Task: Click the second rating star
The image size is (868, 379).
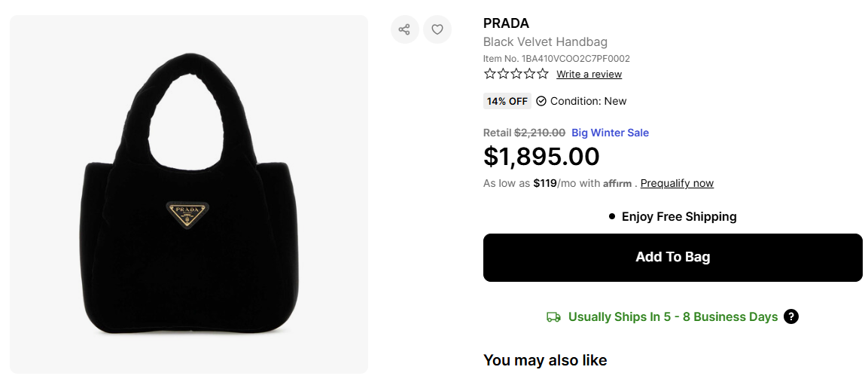Action: (503, 74)
